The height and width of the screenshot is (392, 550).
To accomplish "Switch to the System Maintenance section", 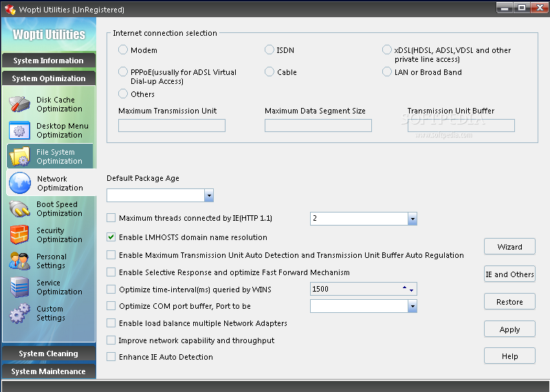I will click(49, 371).
